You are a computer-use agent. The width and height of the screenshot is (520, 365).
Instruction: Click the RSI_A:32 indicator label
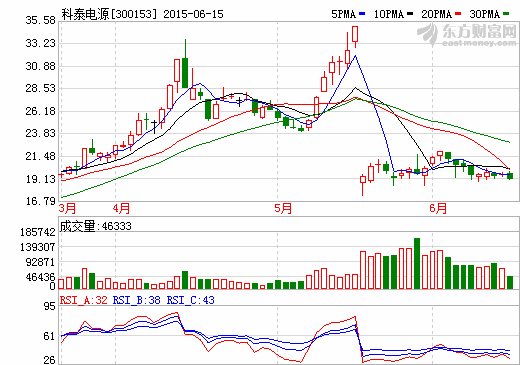coord(84,300)
